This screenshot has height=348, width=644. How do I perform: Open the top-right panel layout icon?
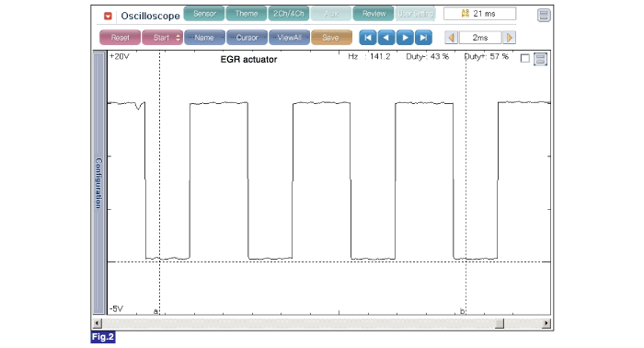(544, 16)
